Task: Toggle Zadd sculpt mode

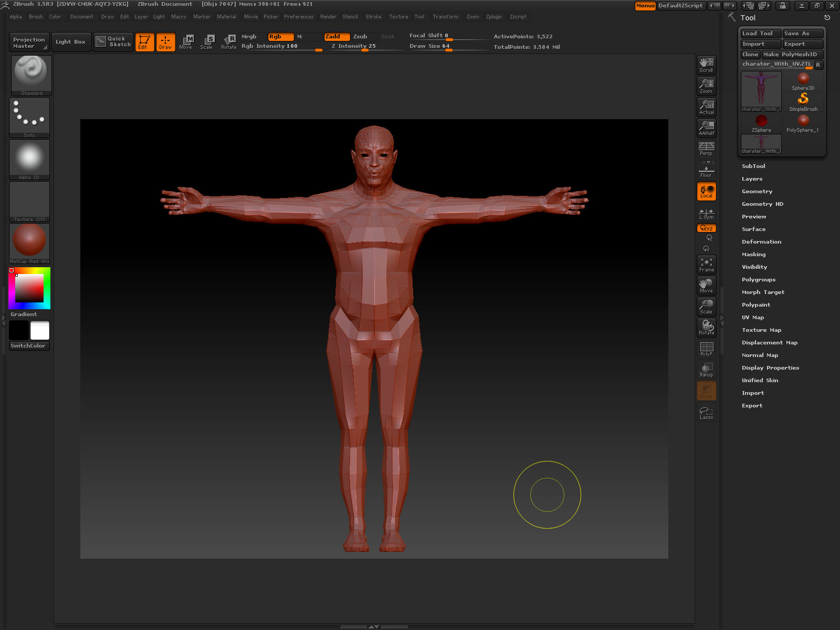Action: click(x=337, y=37)
